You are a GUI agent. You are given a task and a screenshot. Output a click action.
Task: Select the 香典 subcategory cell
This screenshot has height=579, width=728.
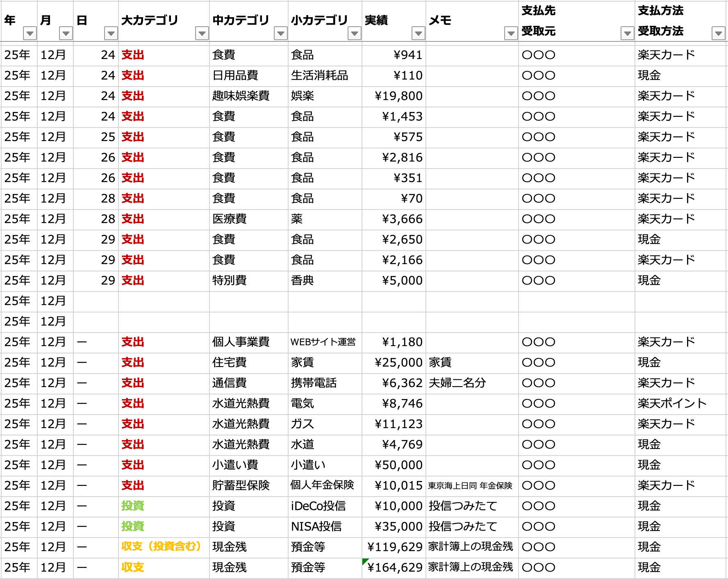point(303,280)
